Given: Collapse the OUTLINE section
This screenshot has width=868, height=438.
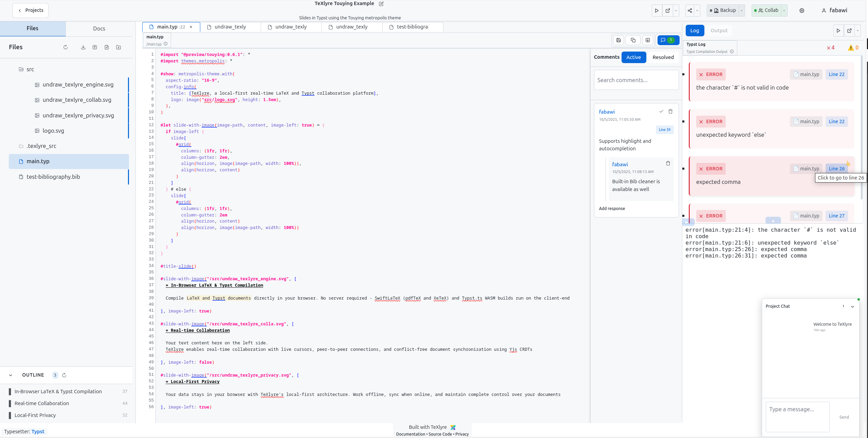Looking at the screenshot, I should point(11,375).
